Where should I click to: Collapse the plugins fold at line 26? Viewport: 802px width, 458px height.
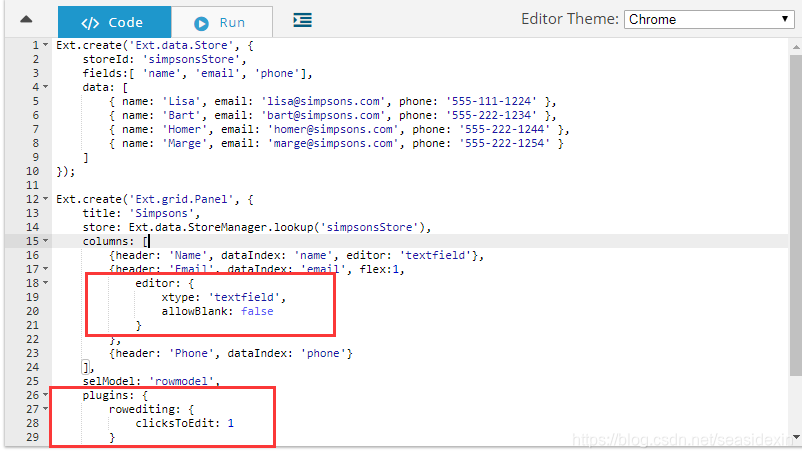pos(46,395)
